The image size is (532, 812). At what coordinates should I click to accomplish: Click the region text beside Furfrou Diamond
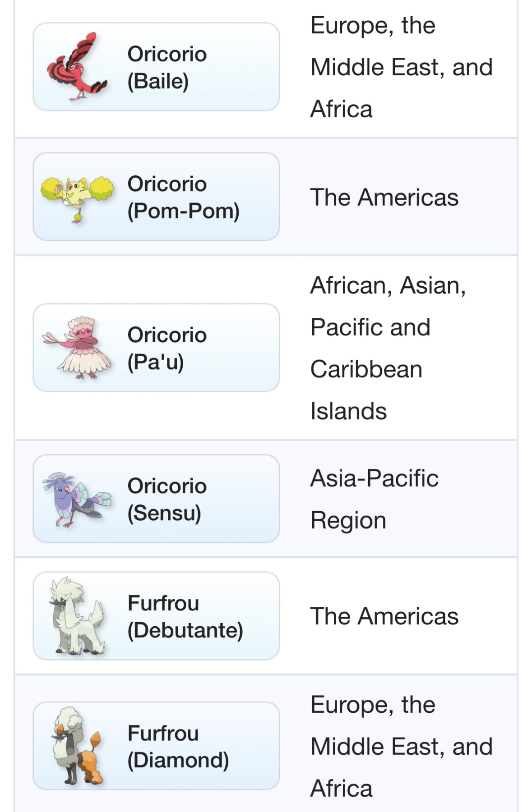(401, 746)
